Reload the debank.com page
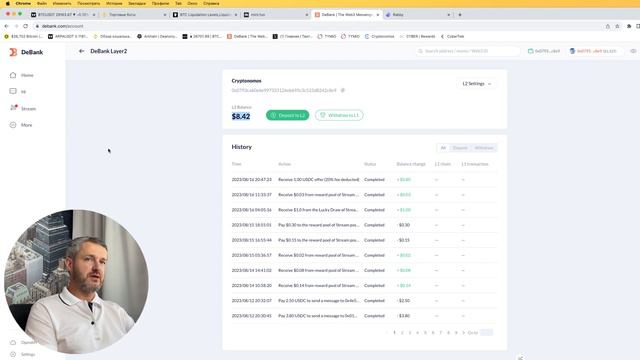 pyautogui.click(x=25, y=26)
